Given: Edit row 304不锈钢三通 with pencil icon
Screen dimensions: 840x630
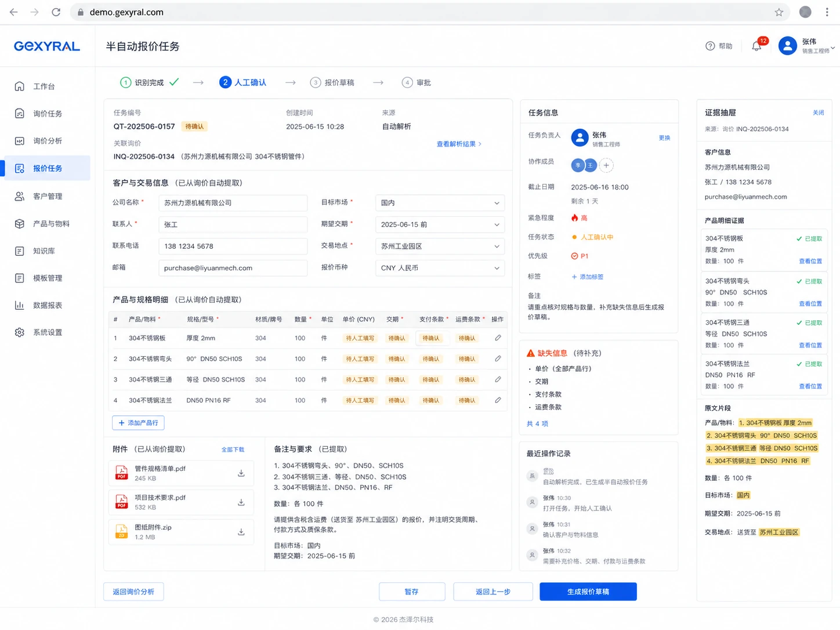Looking at the screenshot, I should pos(498,379).
